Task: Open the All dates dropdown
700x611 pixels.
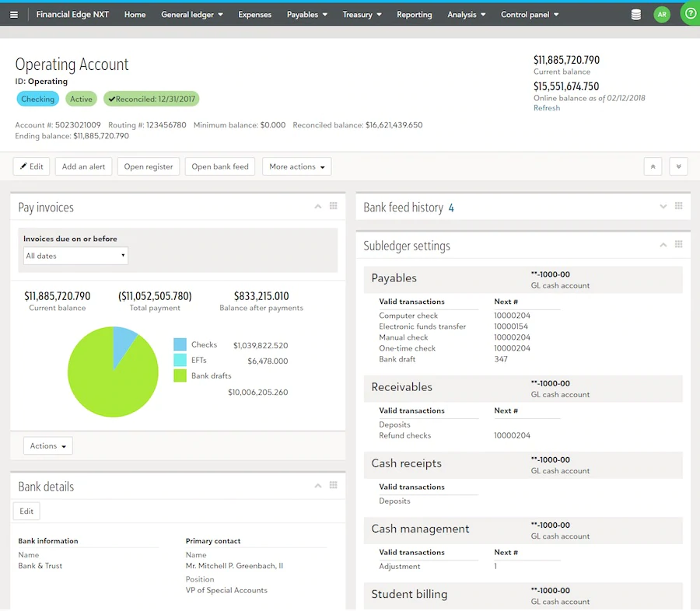Action: pyautogui.click(x=75, y=256)
